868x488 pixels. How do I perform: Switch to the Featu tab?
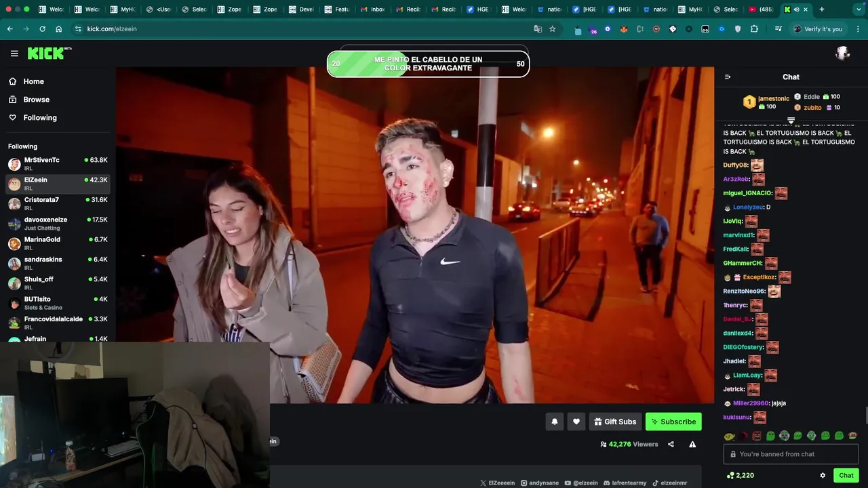(x=337, y=9)
